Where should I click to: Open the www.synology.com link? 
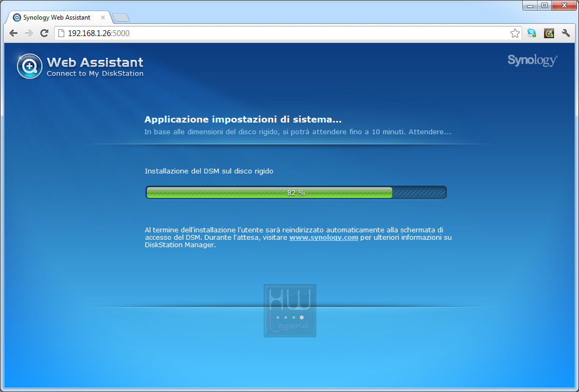324,237
